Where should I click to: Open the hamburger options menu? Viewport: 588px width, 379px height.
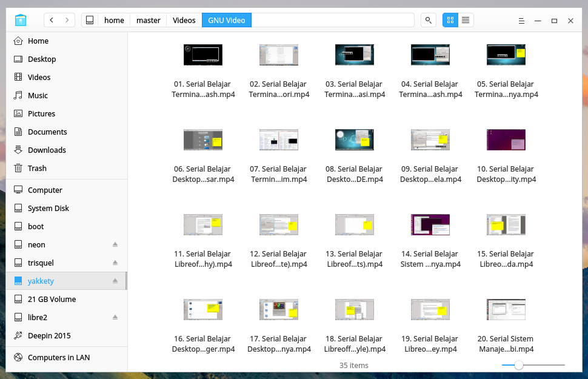point(521,20)
